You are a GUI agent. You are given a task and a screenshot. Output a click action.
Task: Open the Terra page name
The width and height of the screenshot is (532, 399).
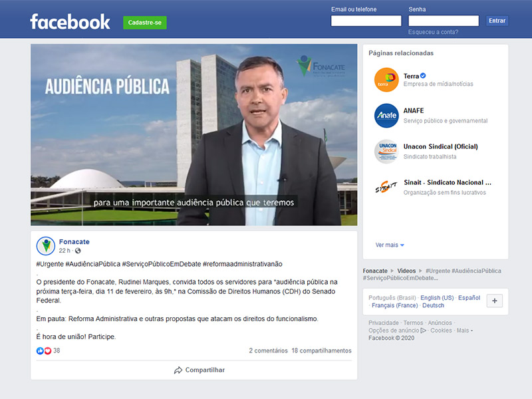[x=411, y=76]
